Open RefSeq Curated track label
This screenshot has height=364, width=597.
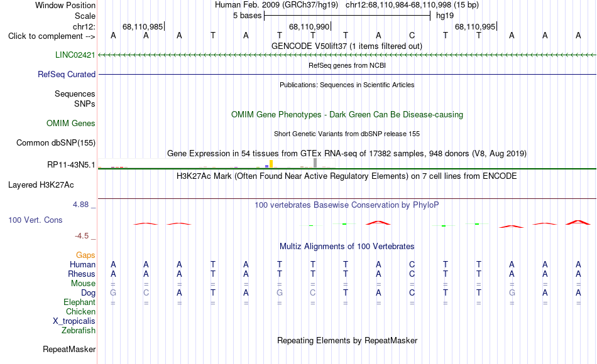pos(67,74)
